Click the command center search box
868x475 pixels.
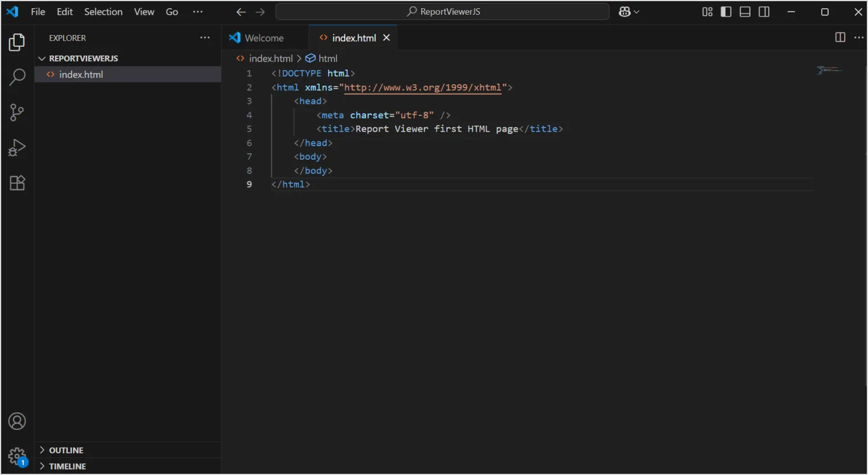[442, 12]
